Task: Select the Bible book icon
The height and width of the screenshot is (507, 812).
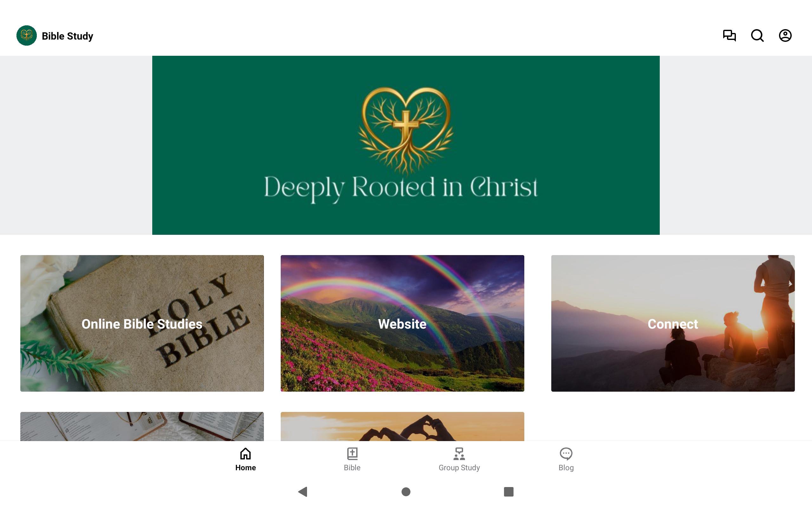Action: click(352, 454)
